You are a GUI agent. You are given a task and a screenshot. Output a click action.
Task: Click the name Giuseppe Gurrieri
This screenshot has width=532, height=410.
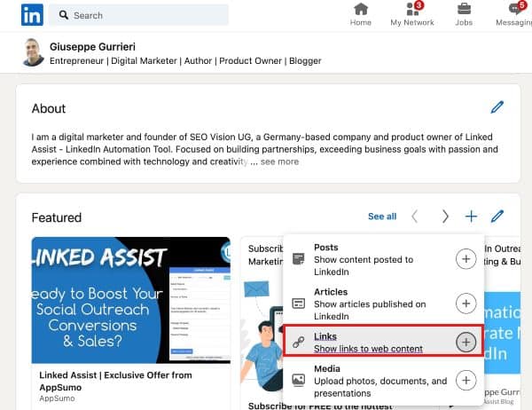[x=92, y=46]
